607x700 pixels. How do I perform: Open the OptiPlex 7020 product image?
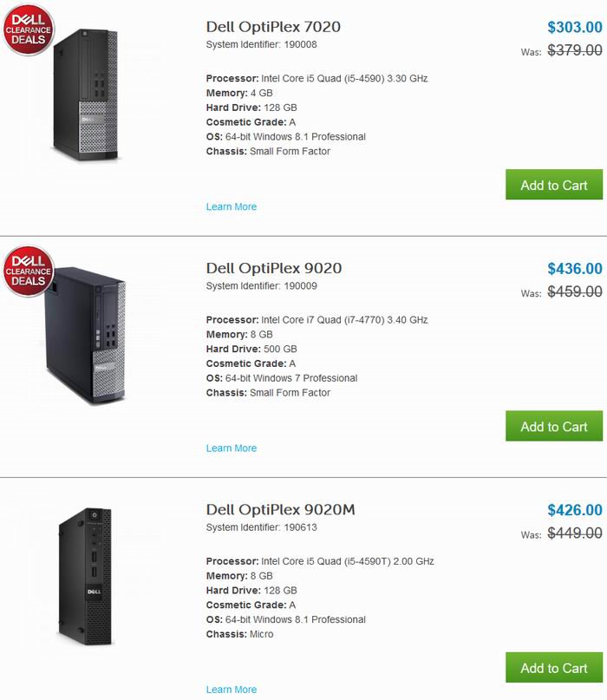[x=86, y=95]
